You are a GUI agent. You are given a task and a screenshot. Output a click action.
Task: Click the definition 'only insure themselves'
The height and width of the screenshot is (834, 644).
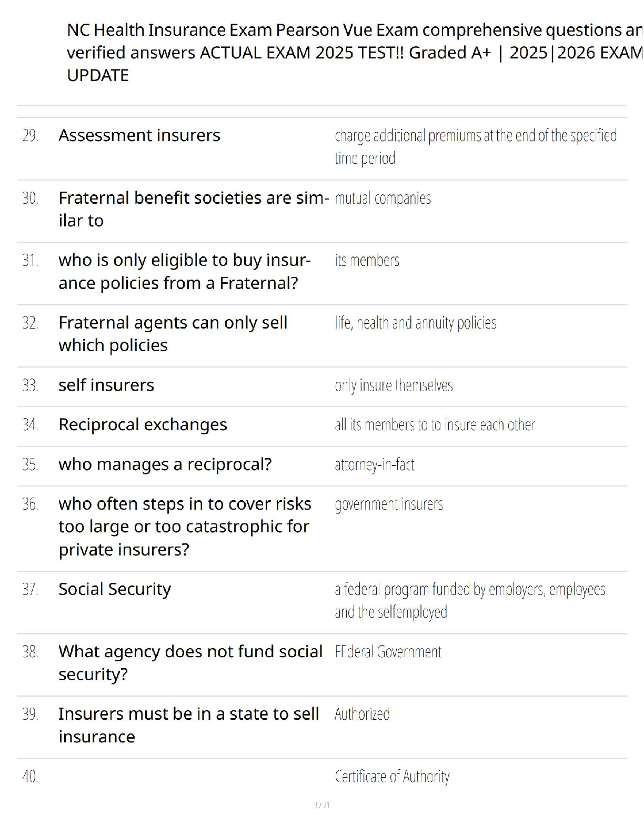394,385
